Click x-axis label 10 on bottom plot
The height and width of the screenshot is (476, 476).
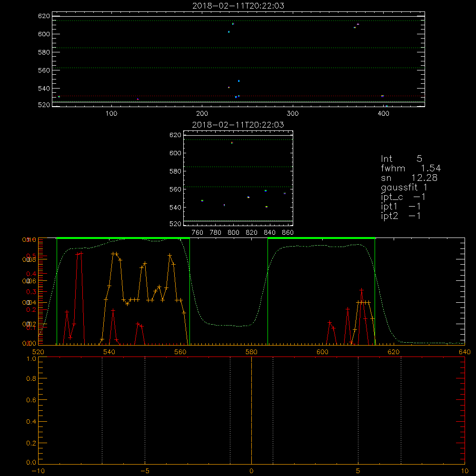pos(465,471)
